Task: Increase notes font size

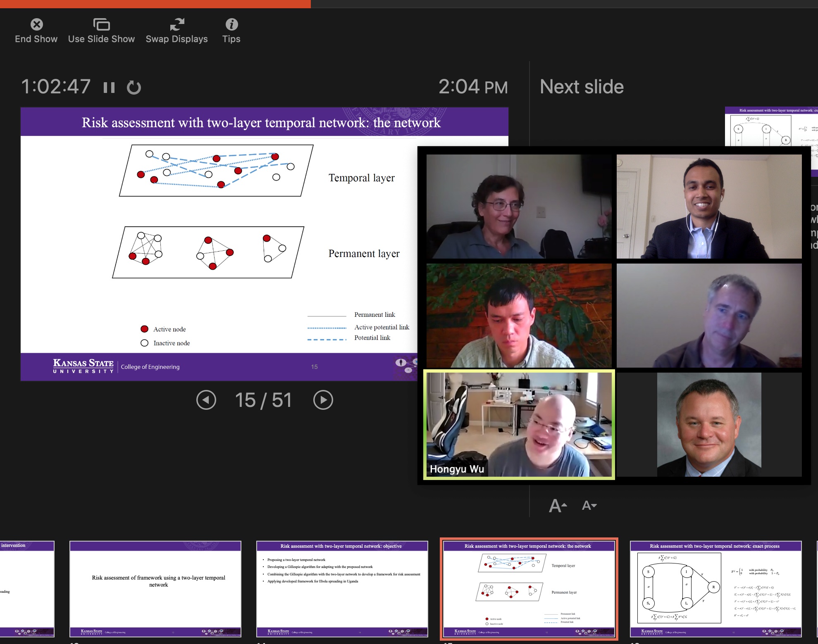Action: (x=558, y=506)
